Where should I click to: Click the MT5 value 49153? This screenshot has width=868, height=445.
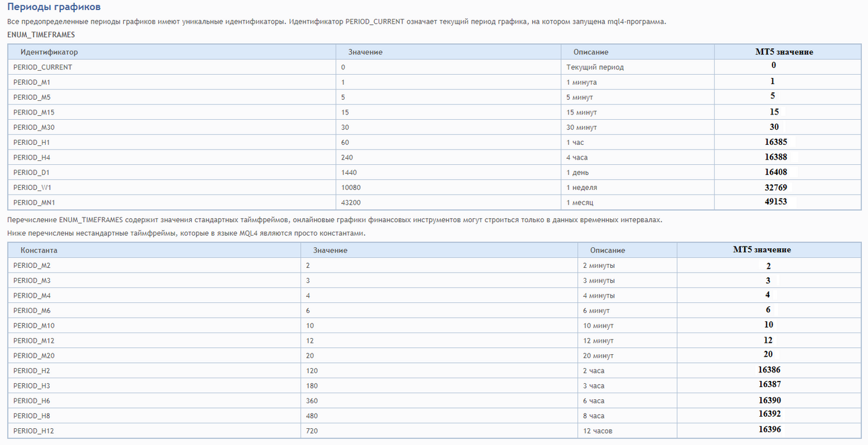776,201
